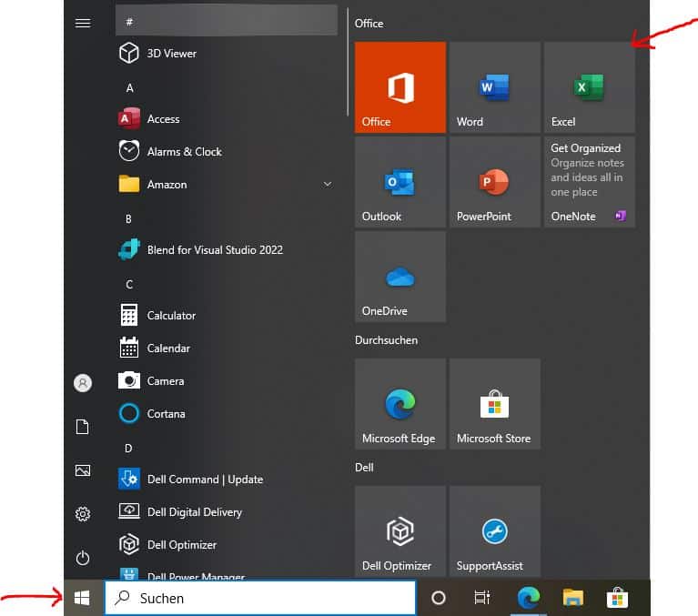Open Documents from Start sidebar
The image size is (698, 616).
point(83,427)
